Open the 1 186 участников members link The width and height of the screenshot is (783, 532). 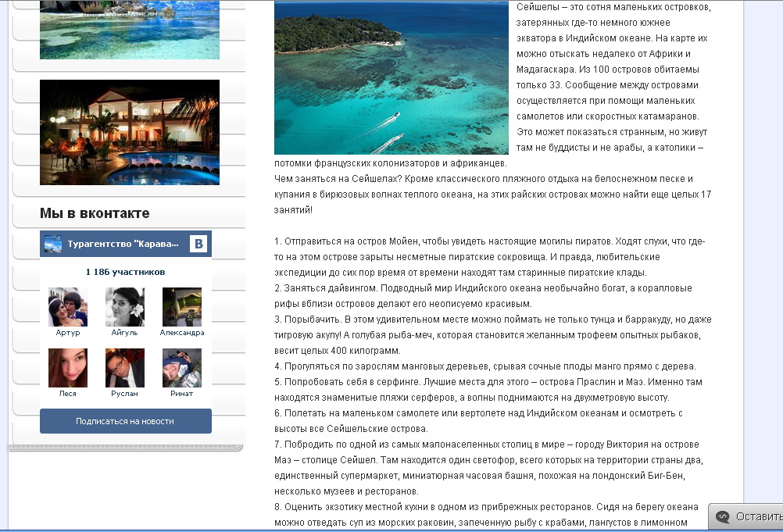pos(125,272)
